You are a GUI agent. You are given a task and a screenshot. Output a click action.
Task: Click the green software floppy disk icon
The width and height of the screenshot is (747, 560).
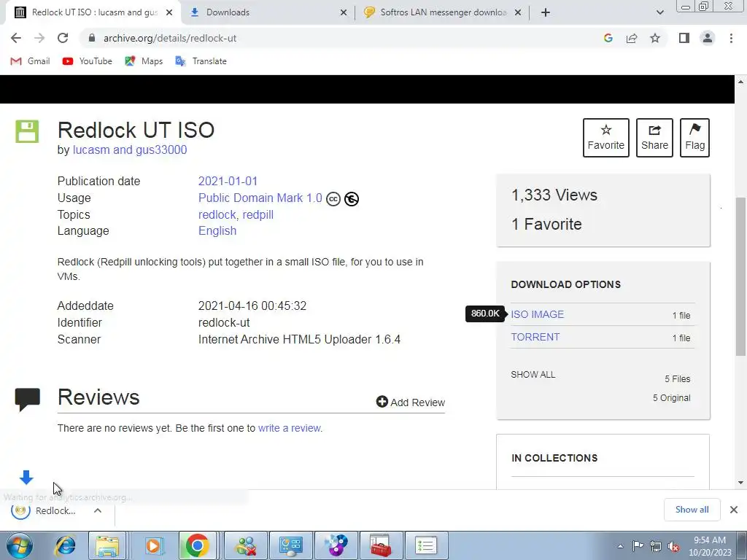coord(27,131)
